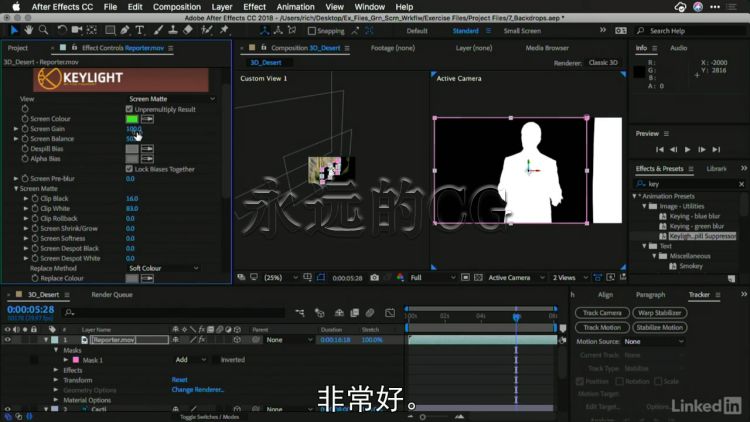Open the green Screen Colour swatch
The image size is (750, 422).
tap(132, 119)
